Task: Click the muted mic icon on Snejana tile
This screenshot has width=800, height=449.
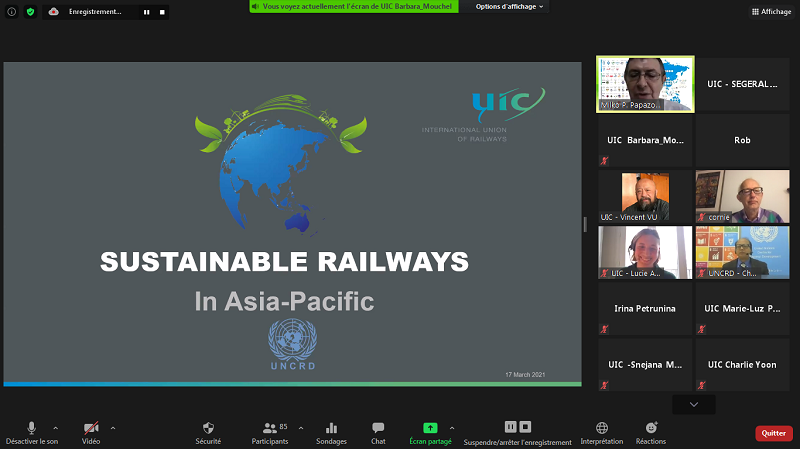Action: (x=604, y=385)
